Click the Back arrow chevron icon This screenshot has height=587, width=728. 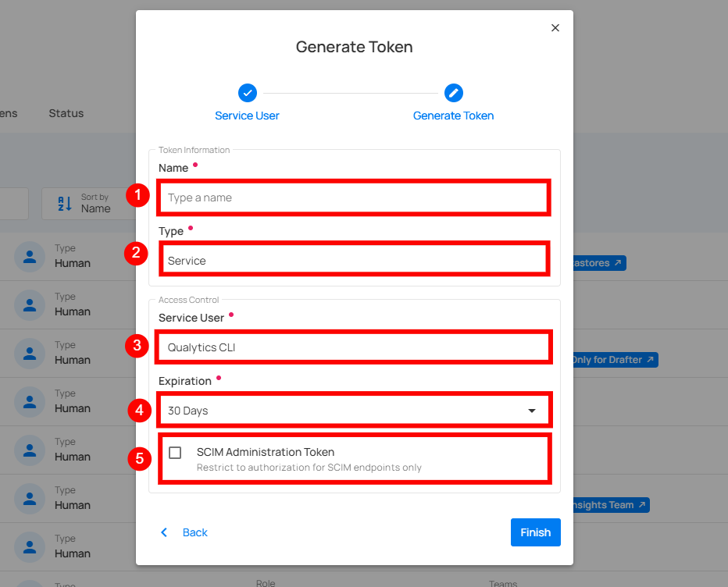click(x=164, y=532)
